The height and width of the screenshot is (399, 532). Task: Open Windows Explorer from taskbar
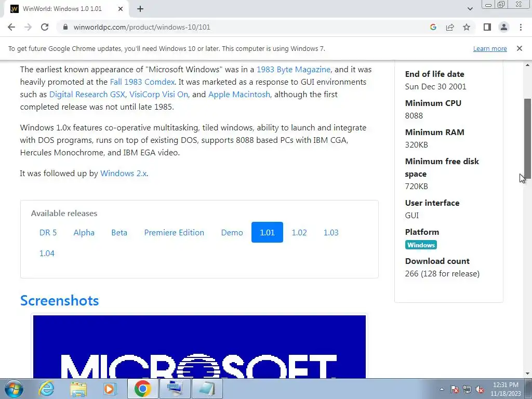pyautogui.click(x=78, y=389)
